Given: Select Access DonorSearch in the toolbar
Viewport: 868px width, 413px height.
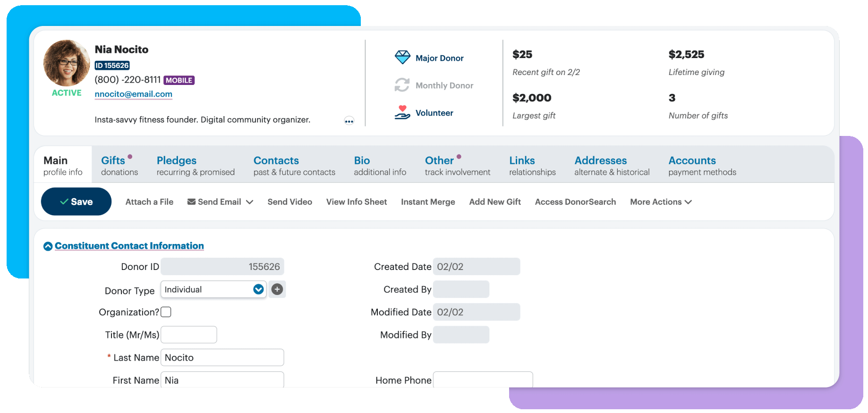Looking at the screenshot, I should click(x=575, y=202).
